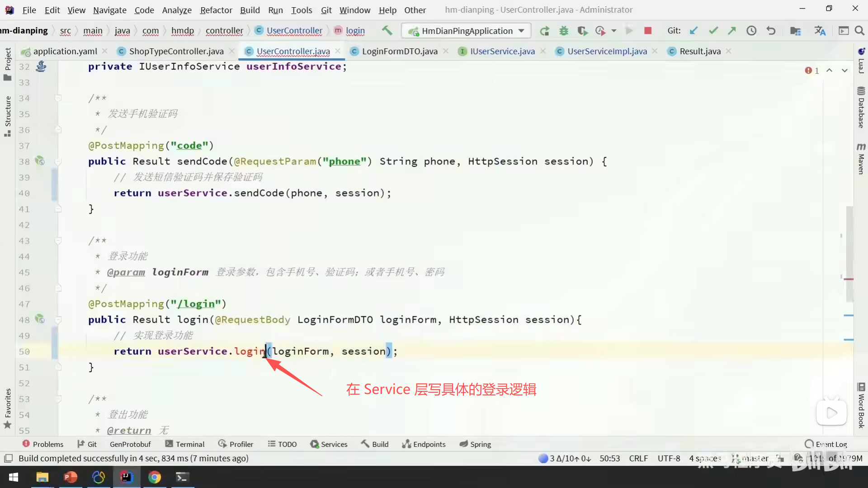Click the Debug bug icon in toolbar
The height and width of the screenshot is (488, 868).
[x=563, y=31]
